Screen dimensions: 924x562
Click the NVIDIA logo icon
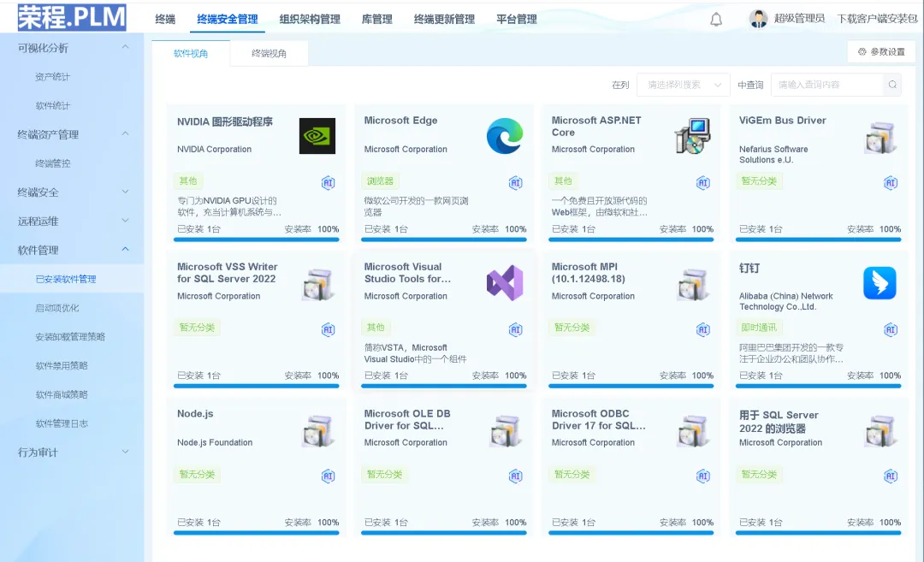317,136
